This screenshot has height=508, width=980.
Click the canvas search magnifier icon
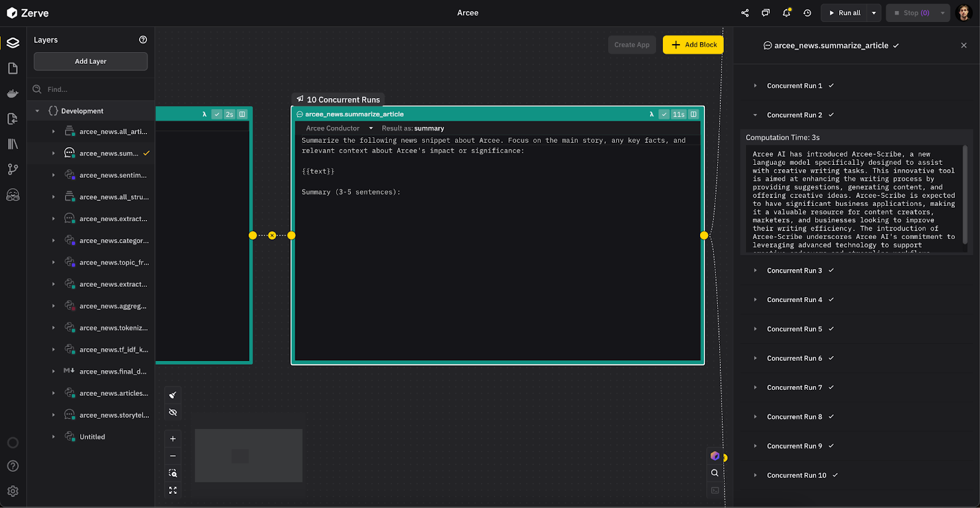pyautogui.click(x=715, y=473)
